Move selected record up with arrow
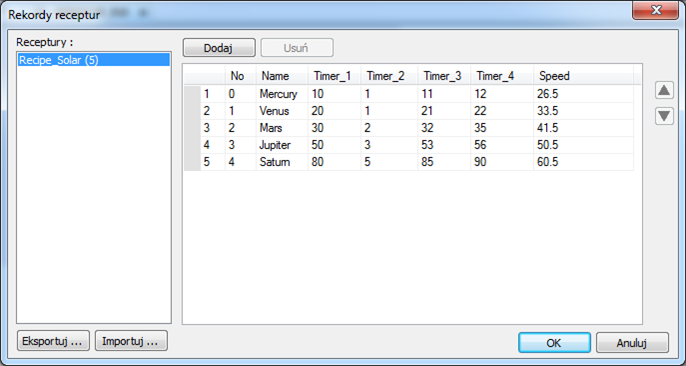This screenshot has height=366, width=686. (x=664, y=91)
